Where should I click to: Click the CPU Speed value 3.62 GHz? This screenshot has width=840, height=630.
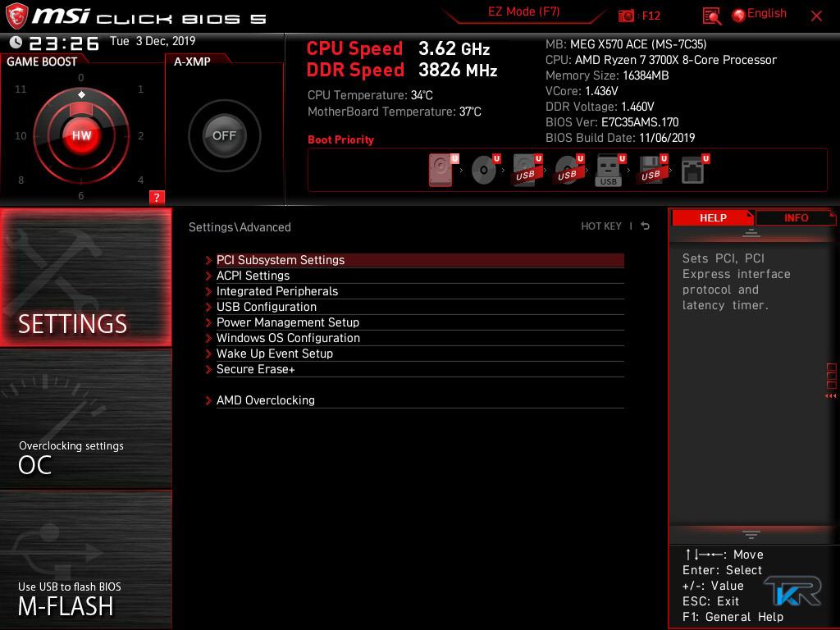[454, 48]
